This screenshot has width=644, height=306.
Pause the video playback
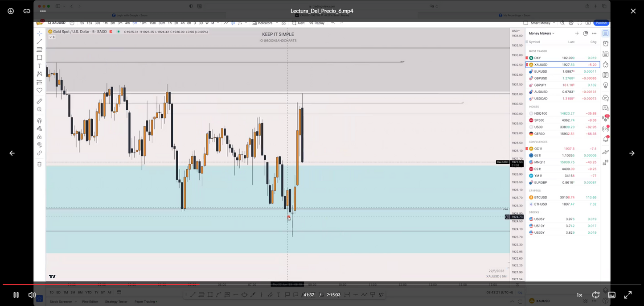click(16, 295)
